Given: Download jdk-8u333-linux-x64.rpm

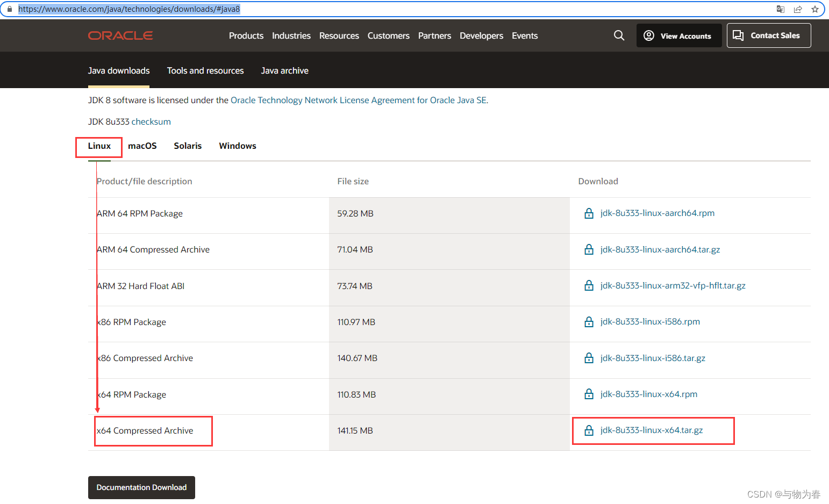Looking at the screenshot, I should pyautogui.click(x=649, y=394).
